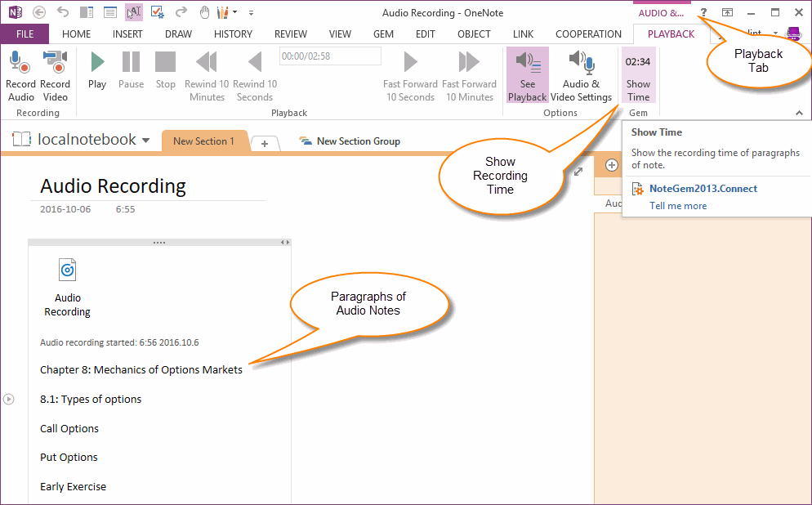This screenshot has height=505, width=812.
Task: Click the Tell me more link
Action: tap(678, 206)
